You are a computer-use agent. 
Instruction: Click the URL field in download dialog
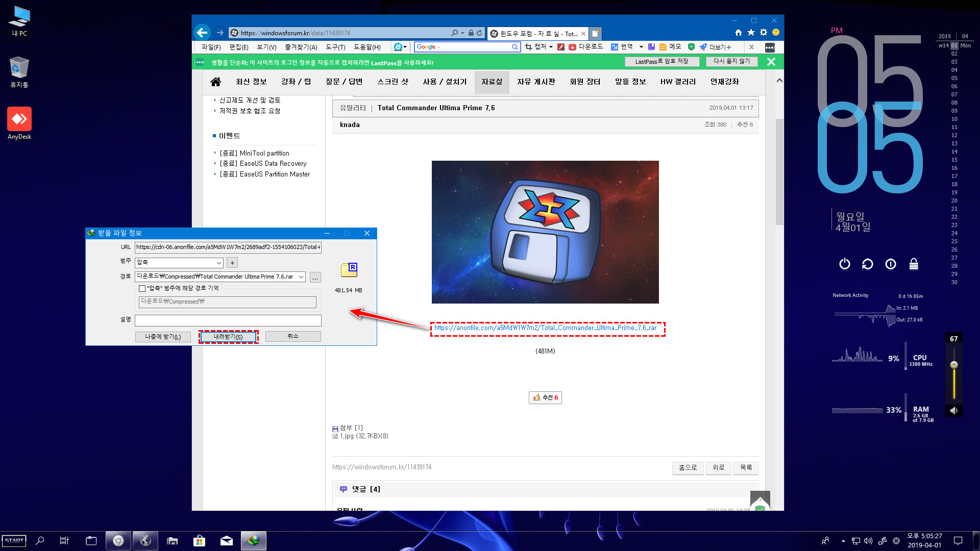(x=228, y=247)
